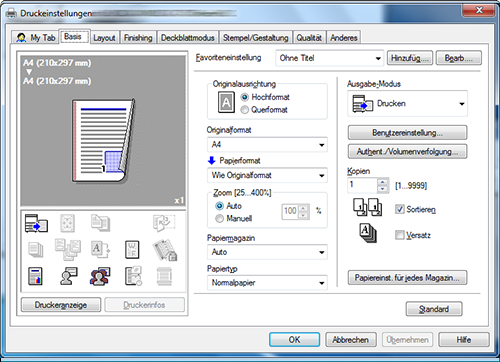Click the blue down arrow next to Papierformat

point(212,161)
